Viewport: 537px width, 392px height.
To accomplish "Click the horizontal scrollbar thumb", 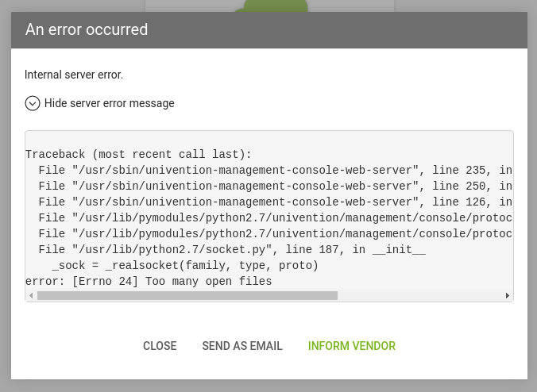I will (x=187, y=296).
